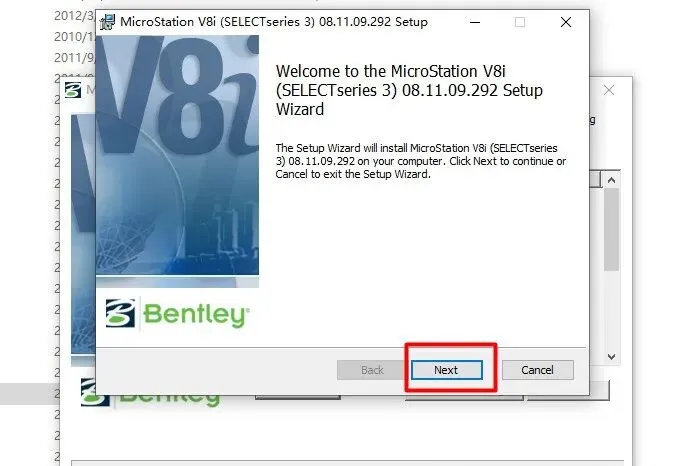Image resolution: width=683 pixels, height=466 pixels.
Task: Click the scroll-up arrow on the background window's scrollbar
Action: point(611,180)
